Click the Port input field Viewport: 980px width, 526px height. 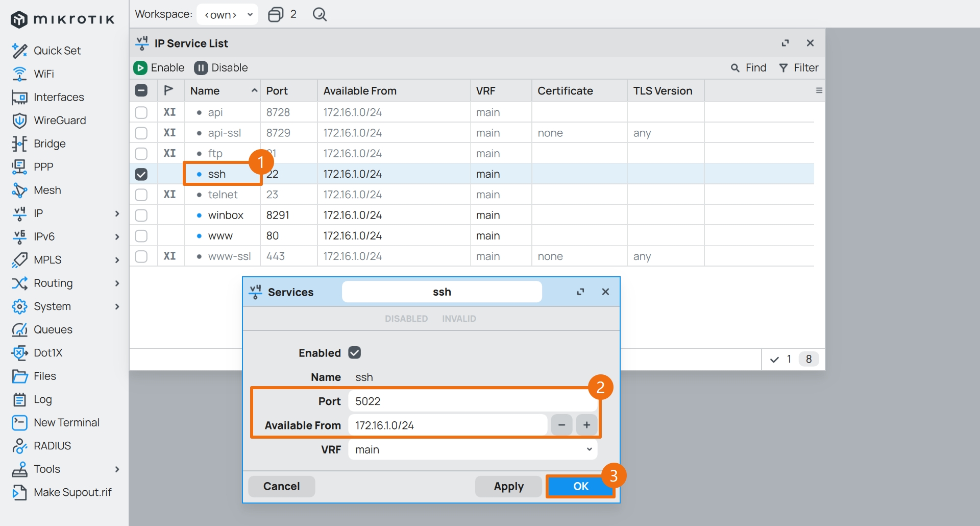[473, 401]
